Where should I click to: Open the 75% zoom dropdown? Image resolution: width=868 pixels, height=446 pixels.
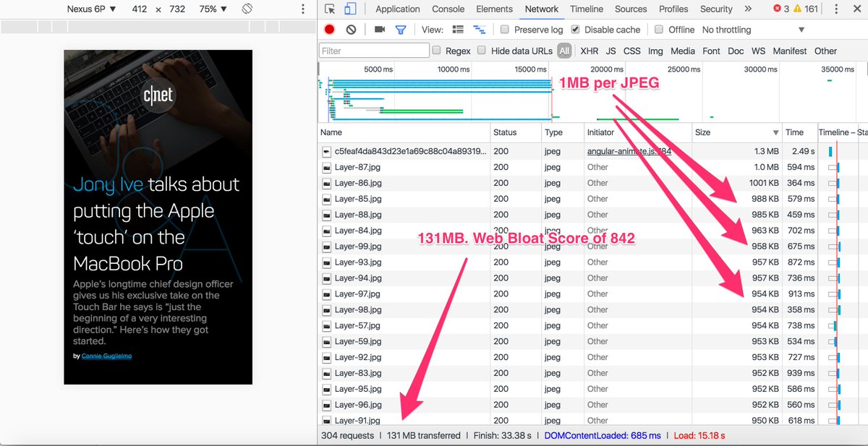[x=213, y=9]
